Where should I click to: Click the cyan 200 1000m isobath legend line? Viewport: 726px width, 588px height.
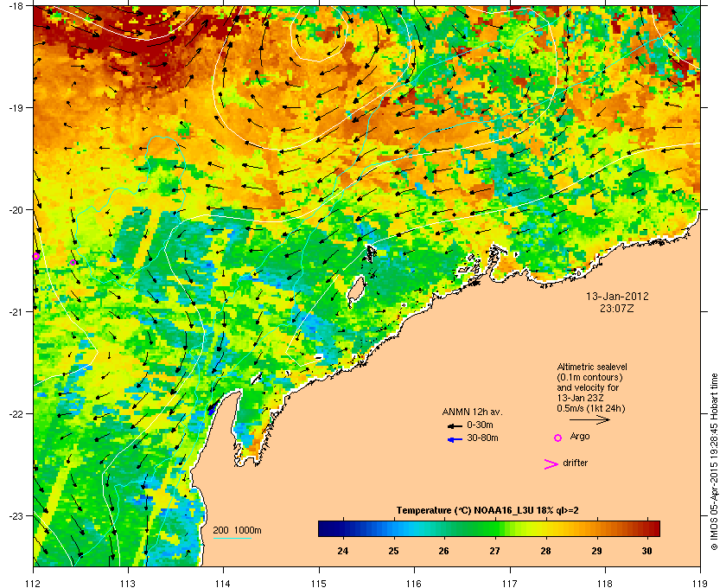(x=232, y=538)
